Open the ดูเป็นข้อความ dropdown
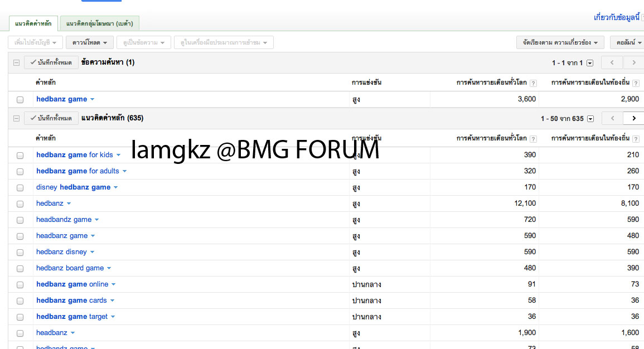 click(144, 42)
